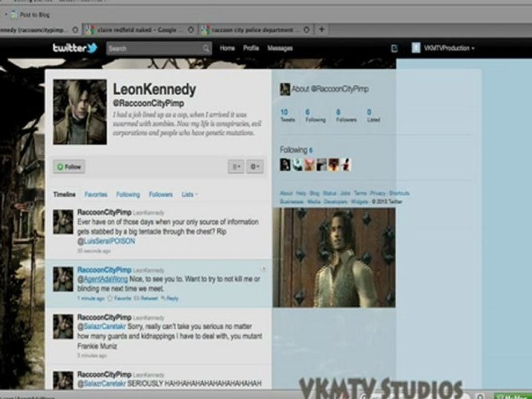This screenshot has width=532, height=399.
Task: Click the first avatar under Following
Action: pos(285,165)
